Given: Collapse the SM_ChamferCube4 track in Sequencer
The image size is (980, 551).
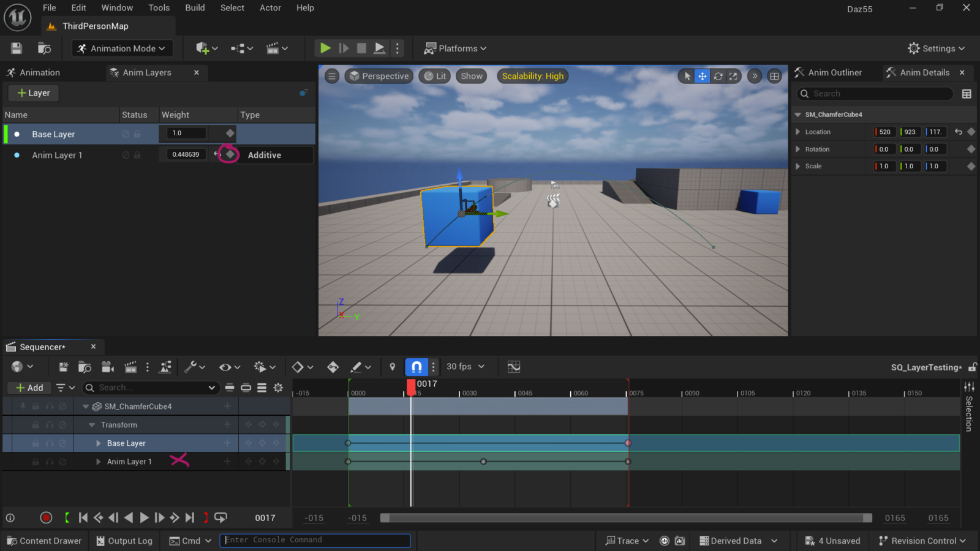Looking at the screenshot, I should click(x=85, y=407).
